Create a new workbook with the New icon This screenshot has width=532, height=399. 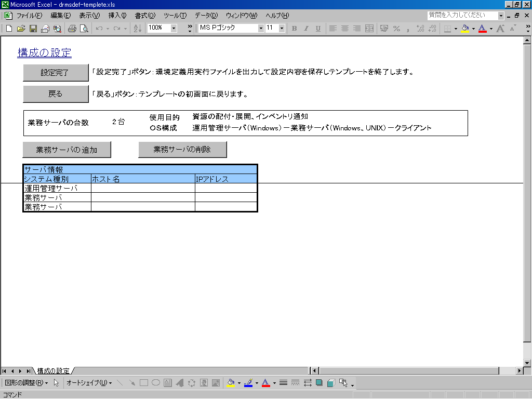click(x=9, y=29)
